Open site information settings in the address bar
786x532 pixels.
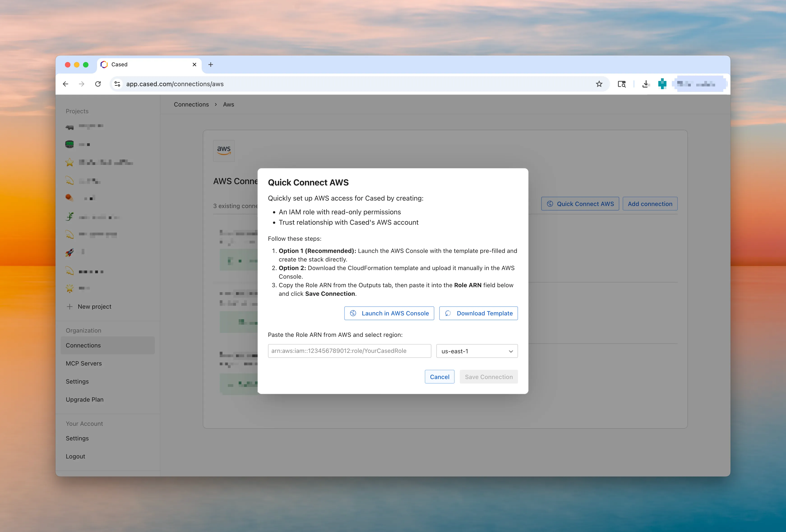117,84
